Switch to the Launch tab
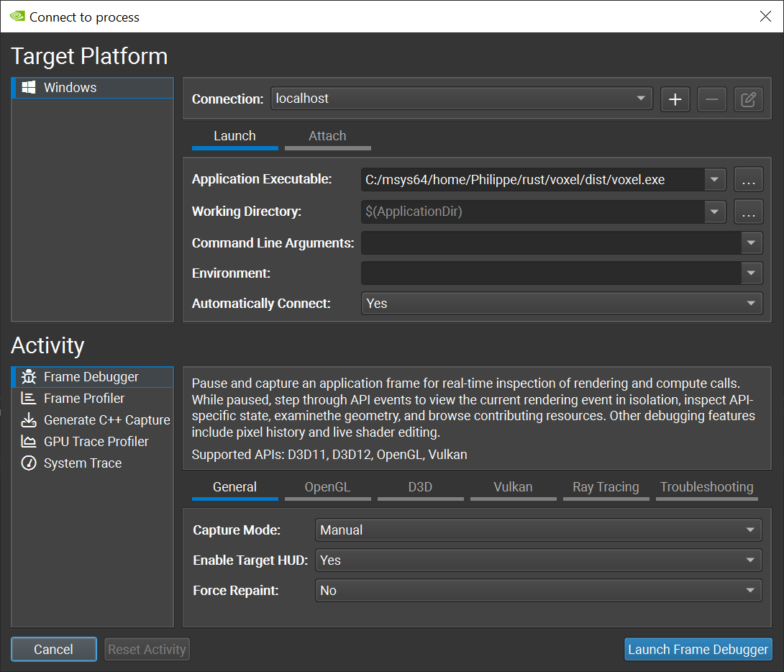Viewport: 784px width, 672px height. pyautogui.click(x=235, y=137)
